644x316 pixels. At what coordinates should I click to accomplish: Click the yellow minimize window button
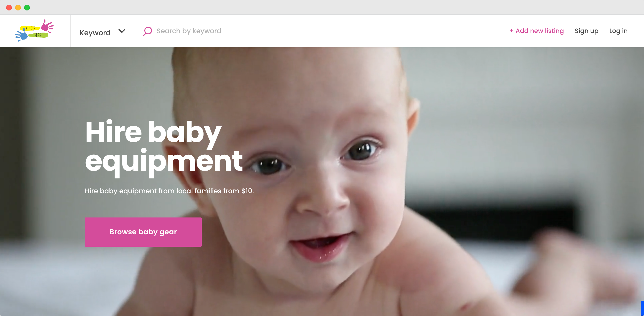coord(18,8)
